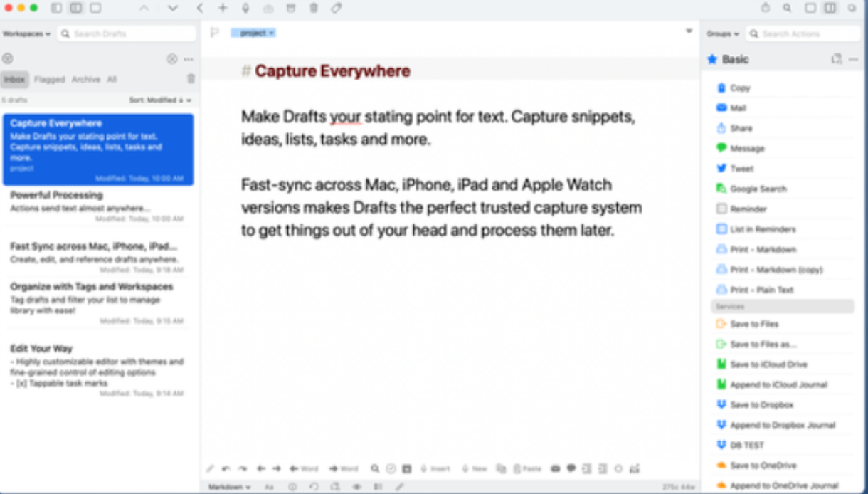Open the tag icon in top toolbar
This screenshot has width=868, height=494.
pos(337,8)
